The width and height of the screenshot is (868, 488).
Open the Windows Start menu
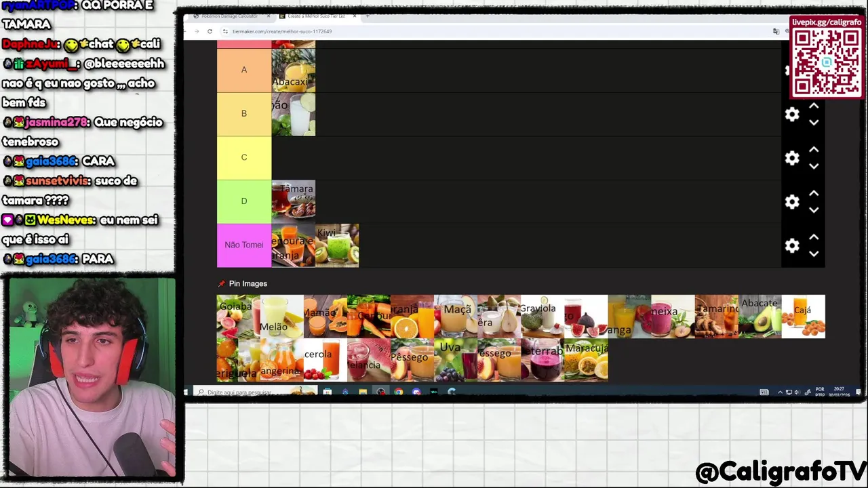point(186,392)
